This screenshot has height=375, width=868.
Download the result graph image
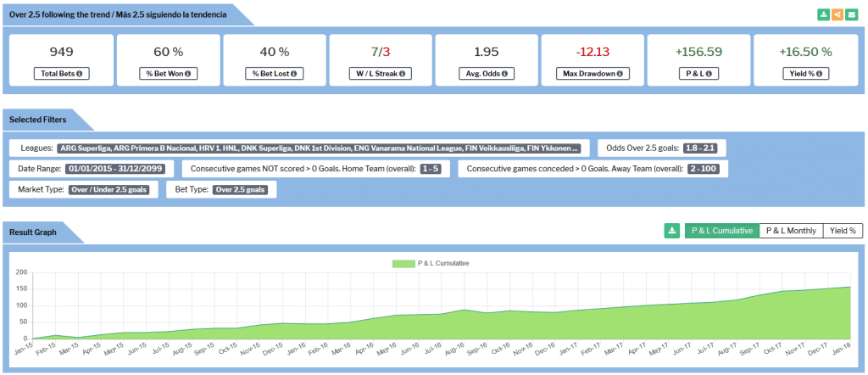tap(673, 230)
